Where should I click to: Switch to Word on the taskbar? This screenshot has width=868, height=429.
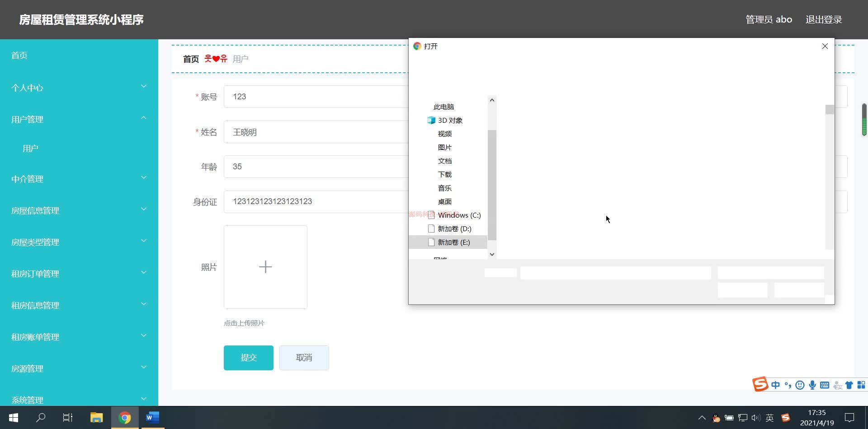pos(152,417)
